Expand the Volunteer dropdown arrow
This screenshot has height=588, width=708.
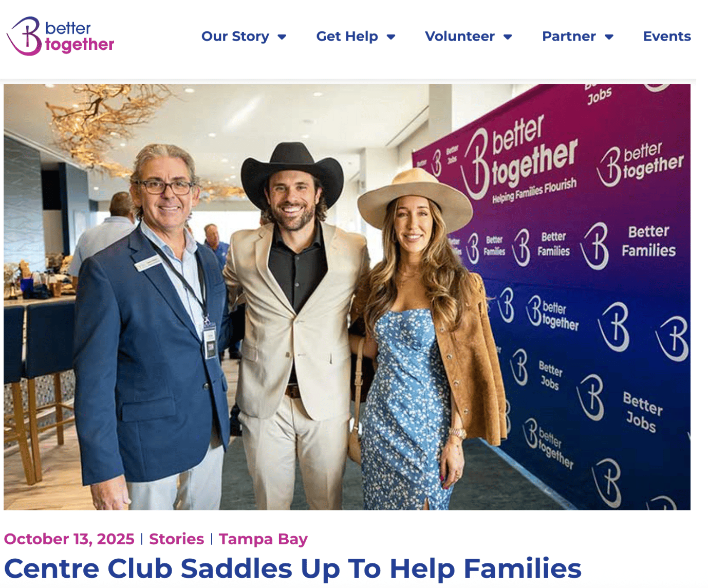(508, 37)
